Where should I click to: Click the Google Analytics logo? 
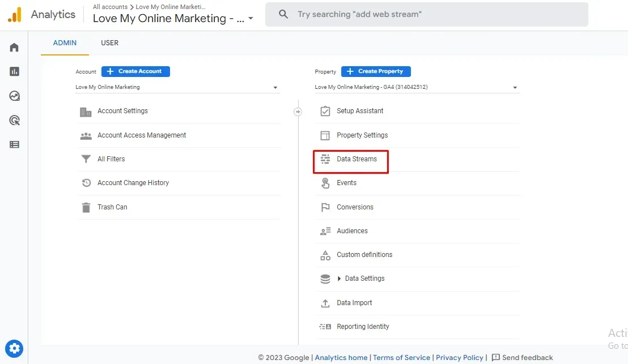[15, 14]
